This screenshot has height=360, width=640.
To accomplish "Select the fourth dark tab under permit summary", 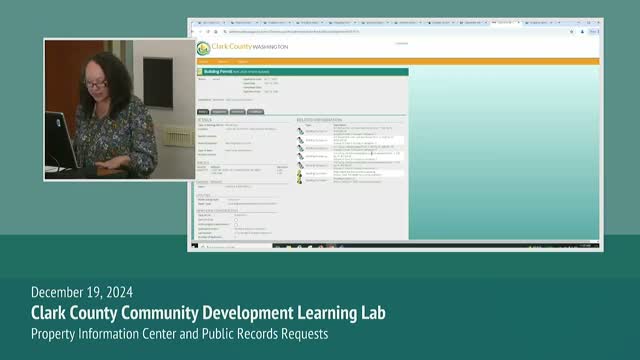I will (256, 111).
